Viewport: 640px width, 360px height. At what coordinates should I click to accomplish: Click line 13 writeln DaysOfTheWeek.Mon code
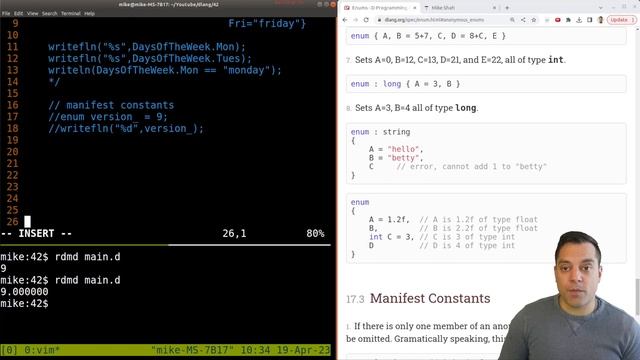pyautogui.click(x=165, y=70)
